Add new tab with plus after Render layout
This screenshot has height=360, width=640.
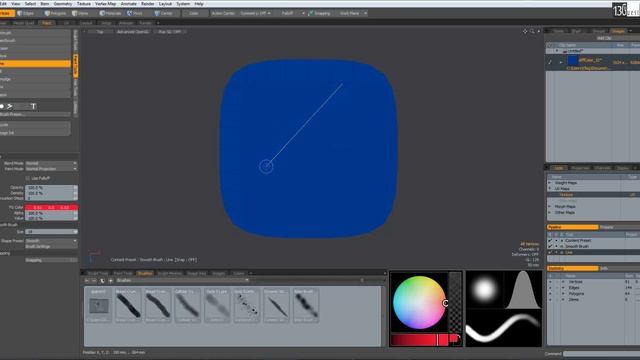point(158,23)
